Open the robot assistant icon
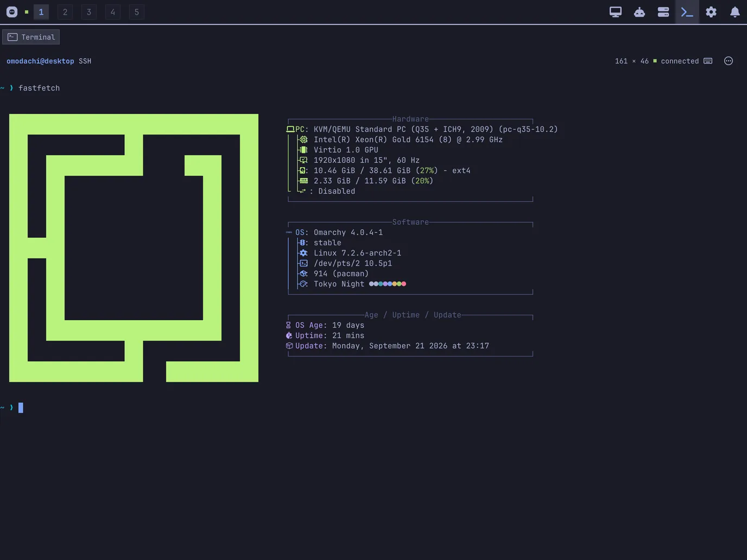The image size is (747, 560). click(640, 12)
